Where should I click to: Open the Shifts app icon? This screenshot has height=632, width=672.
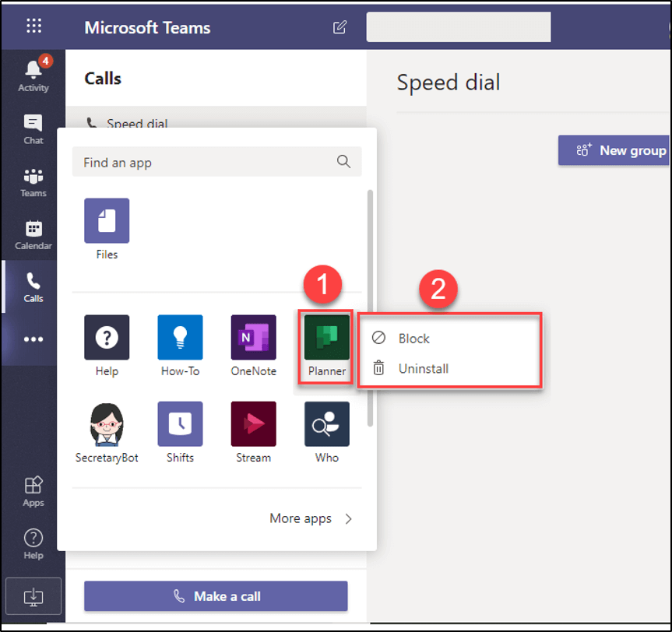click(180, 423)
